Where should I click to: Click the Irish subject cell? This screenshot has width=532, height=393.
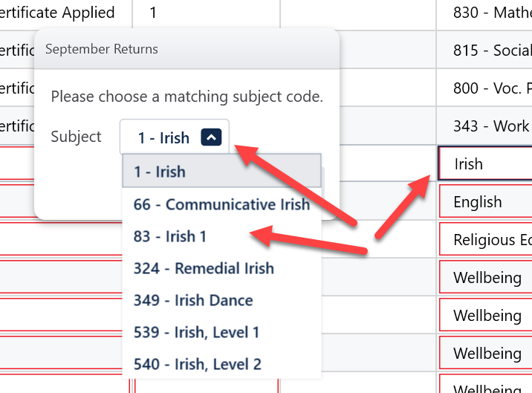[485, 164]
